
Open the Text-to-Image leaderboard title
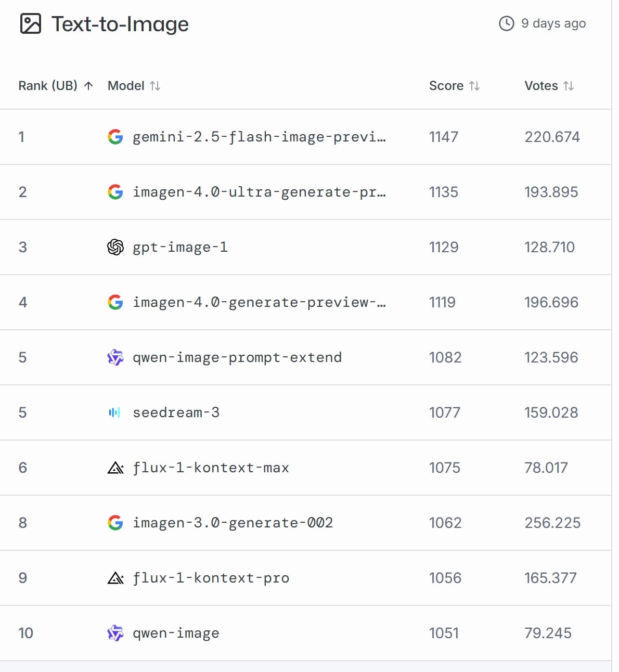[x=120, y=24]
